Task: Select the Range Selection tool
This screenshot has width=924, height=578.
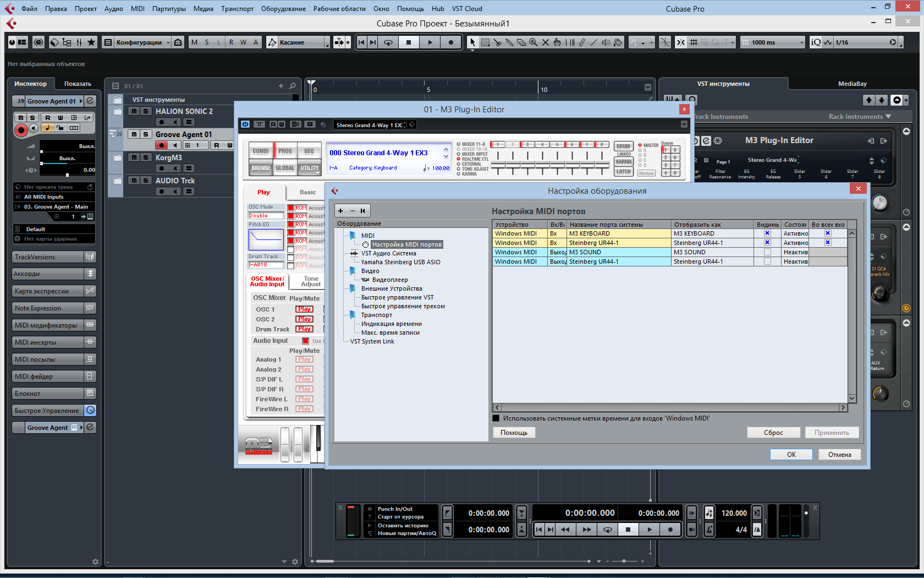Action: [485, 42]
